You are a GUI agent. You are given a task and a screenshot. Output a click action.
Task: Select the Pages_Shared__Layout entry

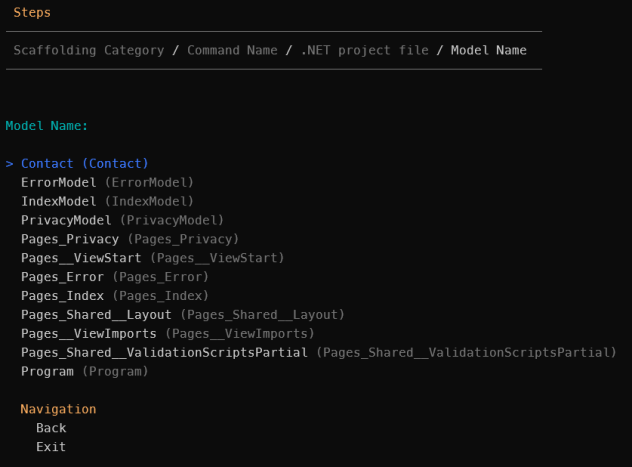[x=182, y=315]
